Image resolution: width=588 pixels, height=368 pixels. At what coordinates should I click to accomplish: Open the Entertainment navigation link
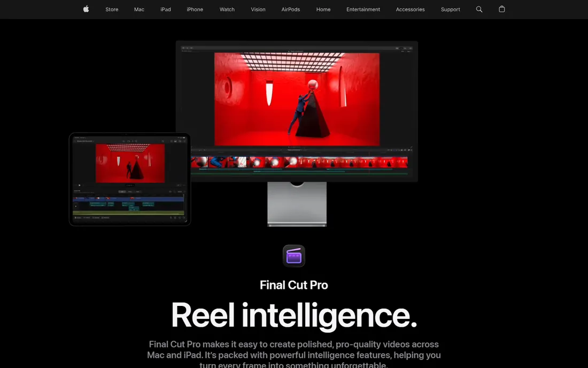coord(363,10)
